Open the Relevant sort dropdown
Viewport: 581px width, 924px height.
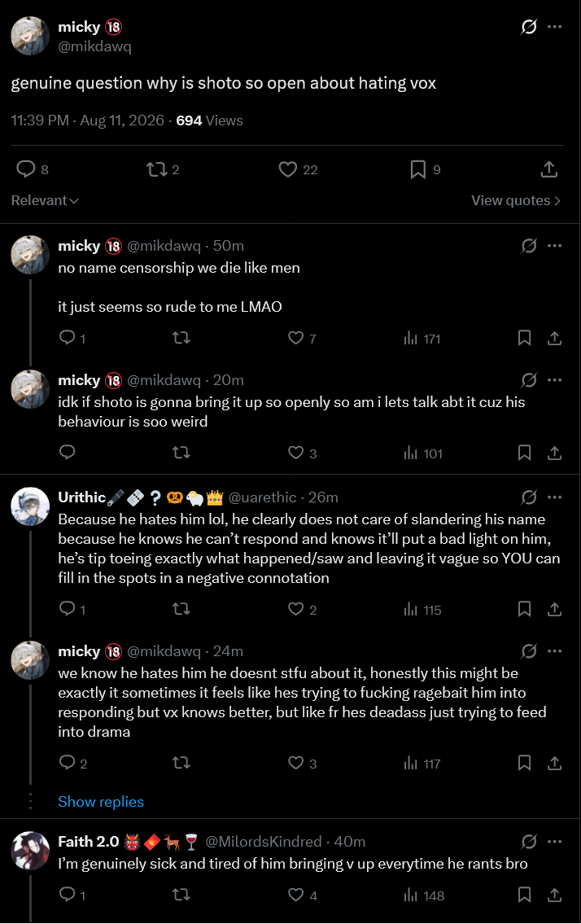(x=45, y=200)
